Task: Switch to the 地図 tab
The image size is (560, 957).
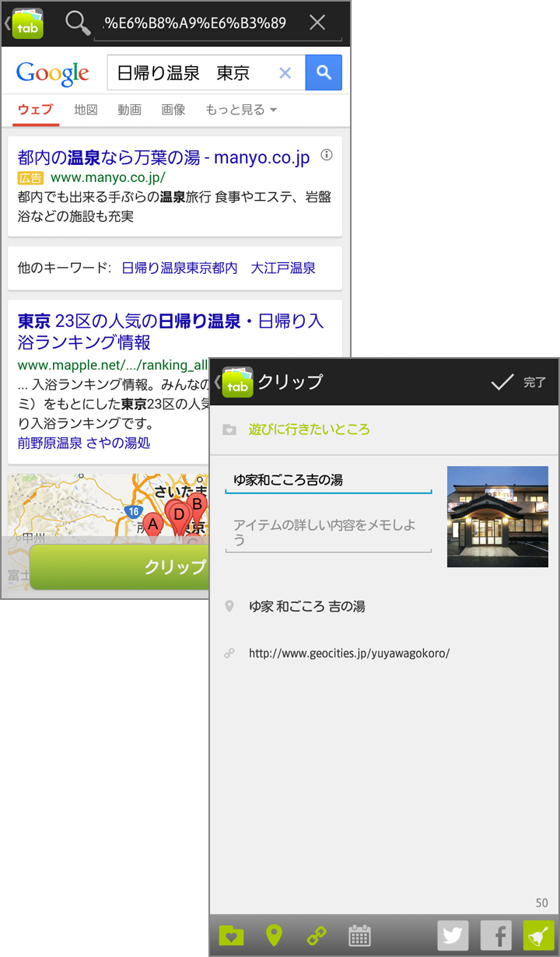Action: [x=86, y=110]
